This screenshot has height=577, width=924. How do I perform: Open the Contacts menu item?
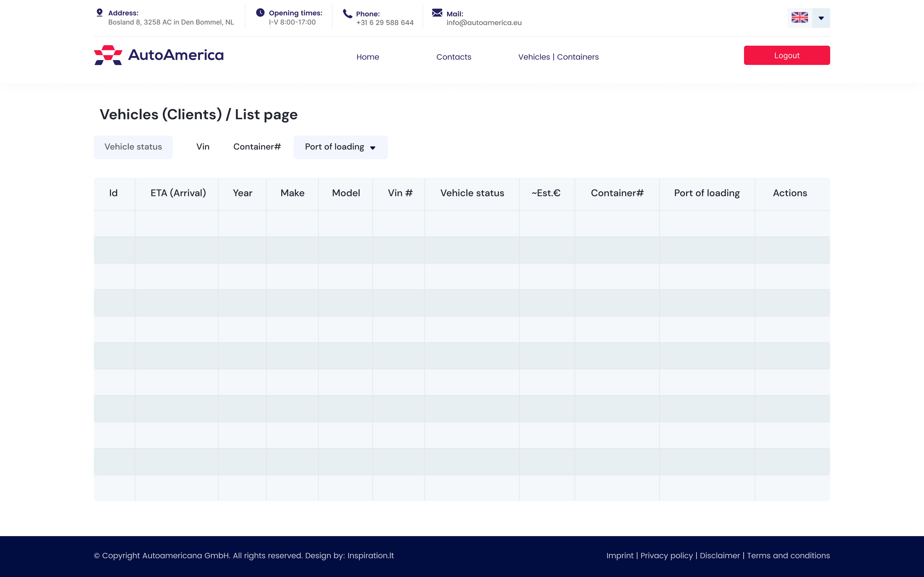[x=454, y=57]
